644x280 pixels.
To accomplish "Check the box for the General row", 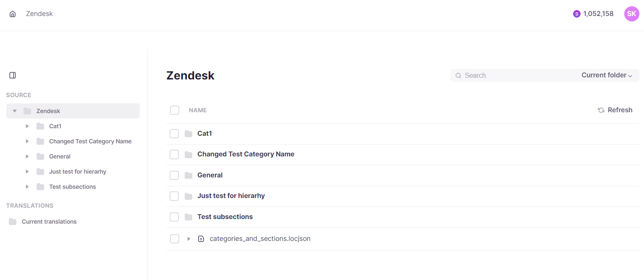I will (174, 175).
